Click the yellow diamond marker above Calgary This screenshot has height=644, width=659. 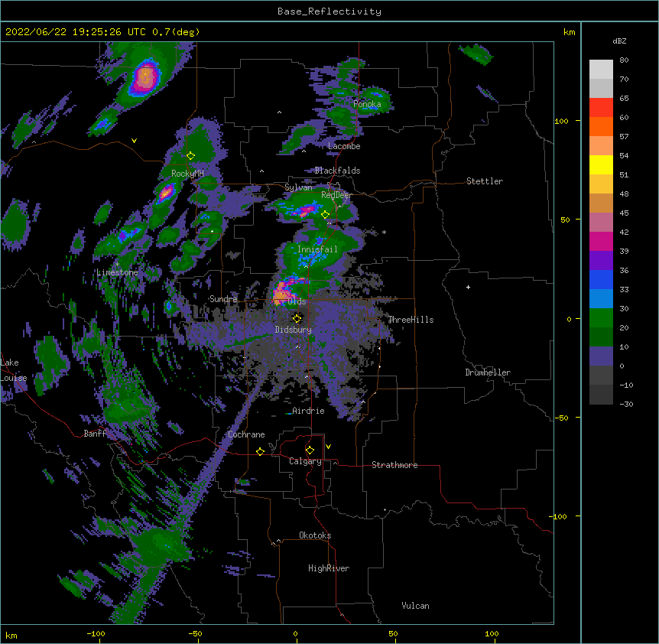click(x=310, y=450)
